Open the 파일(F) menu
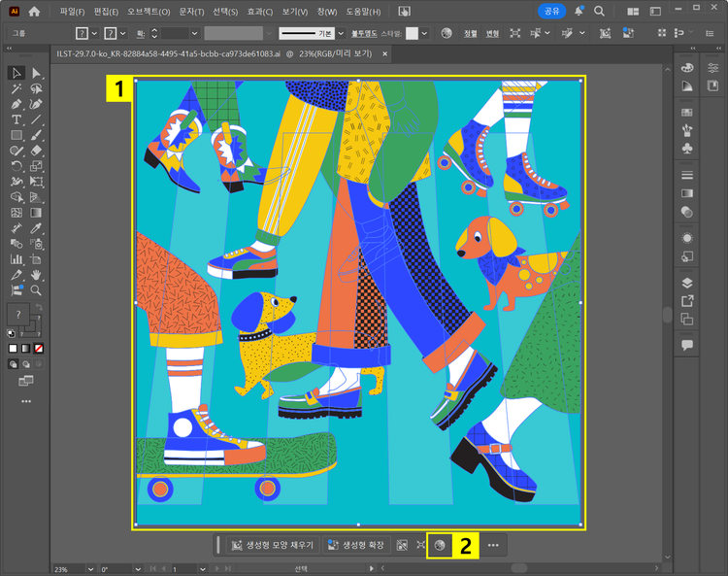 pyautogui.click(x=72, y=12)
